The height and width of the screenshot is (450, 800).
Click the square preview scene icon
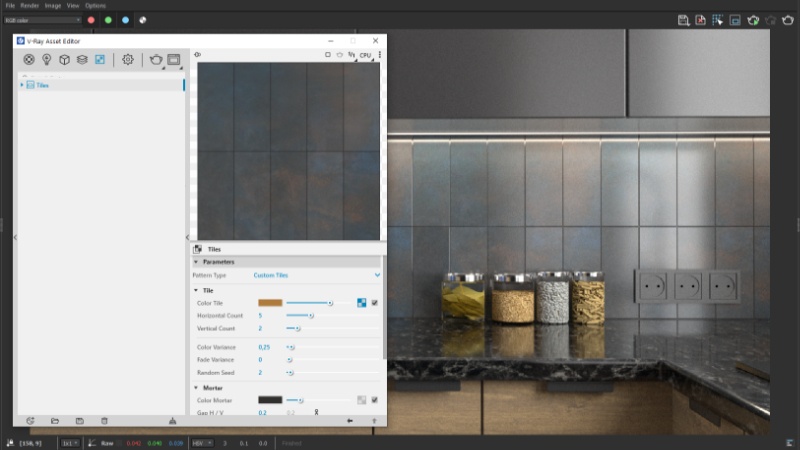click(328, 55)
